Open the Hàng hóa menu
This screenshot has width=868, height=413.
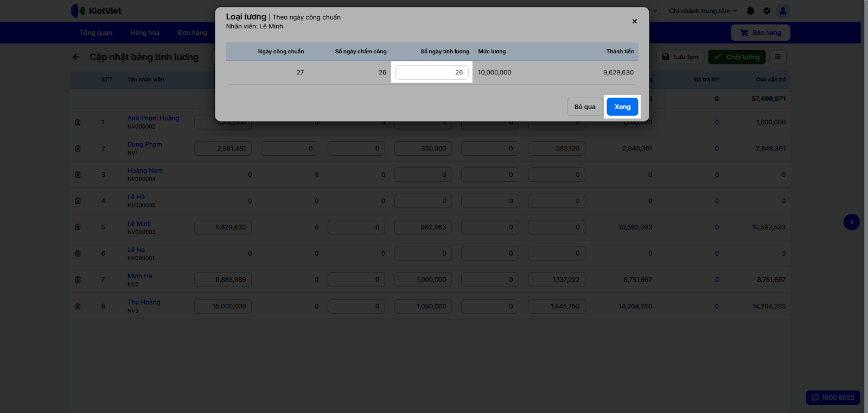coord(145,33)
